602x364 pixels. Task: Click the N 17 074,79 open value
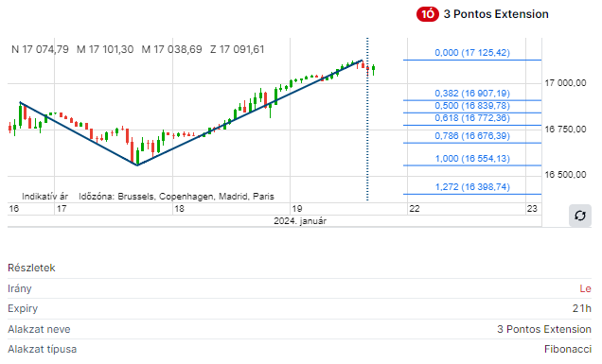coord(40,49)
